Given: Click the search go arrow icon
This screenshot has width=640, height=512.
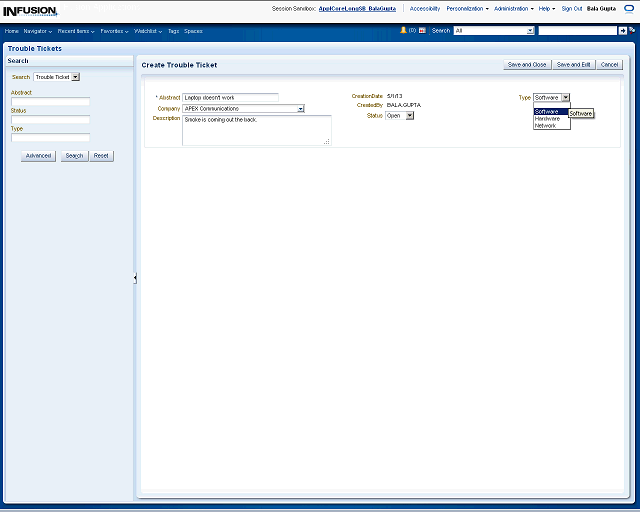Looking at the screenshot, I should (x=622, y=31).
